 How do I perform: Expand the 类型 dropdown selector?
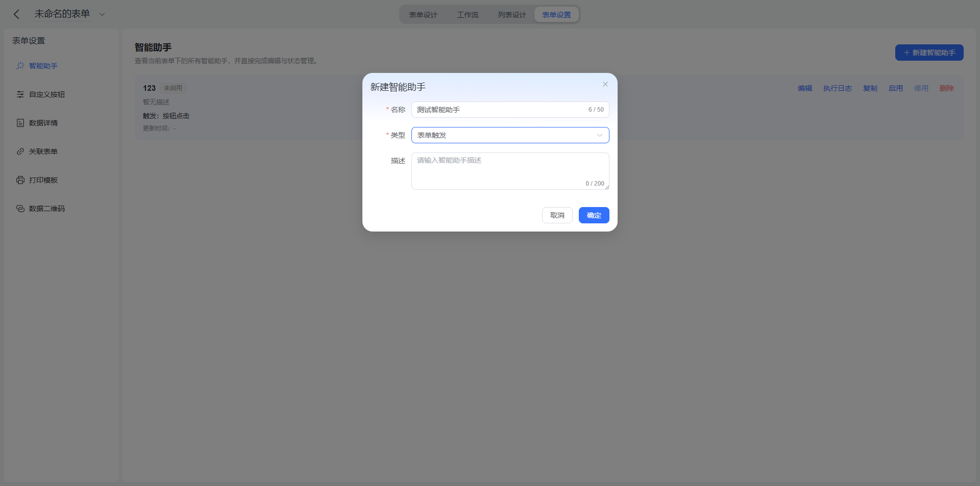tap(510, 135)
